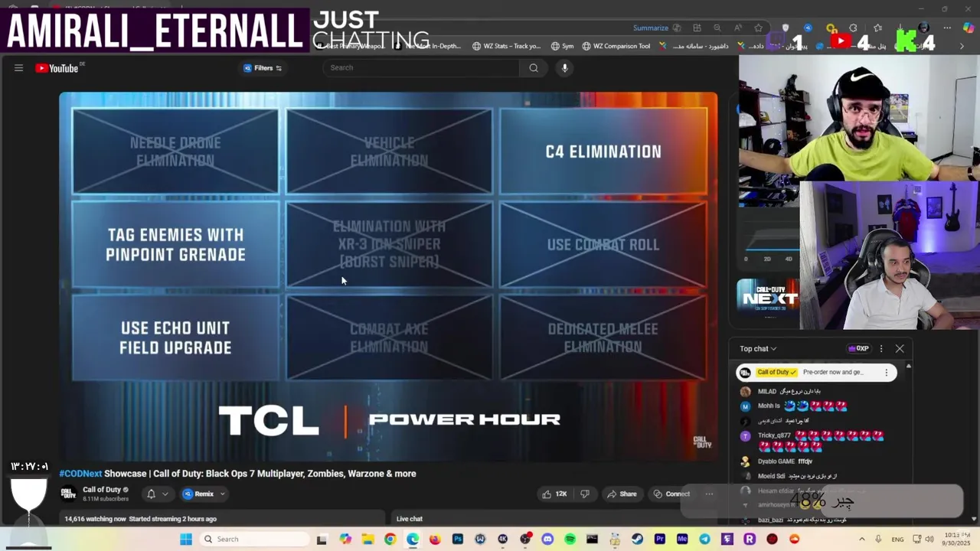This screenshot has width=980, height=551.
Task: Toggle the channel notification bell
Action: pos(151,494)
